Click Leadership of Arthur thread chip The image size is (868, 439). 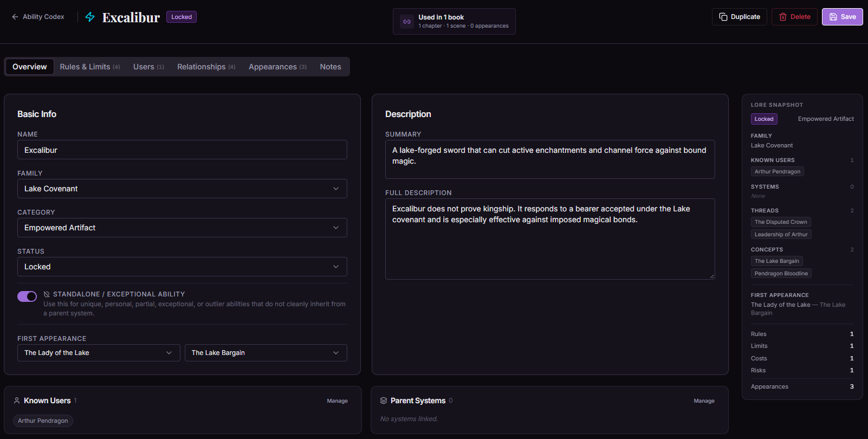[781, 235]
